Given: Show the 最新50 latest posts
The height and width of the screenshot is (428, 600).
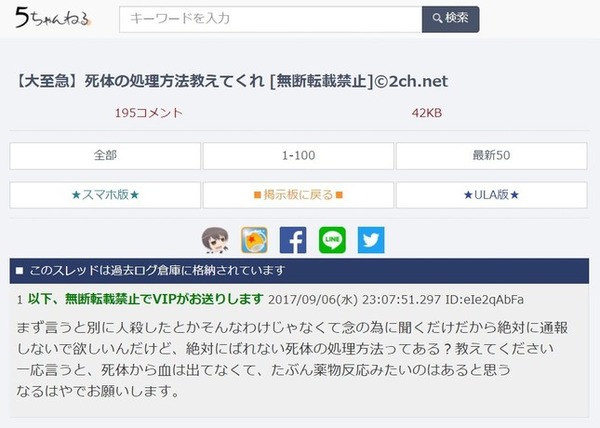Looking at the screenshot, I should (x=491, y=156).
